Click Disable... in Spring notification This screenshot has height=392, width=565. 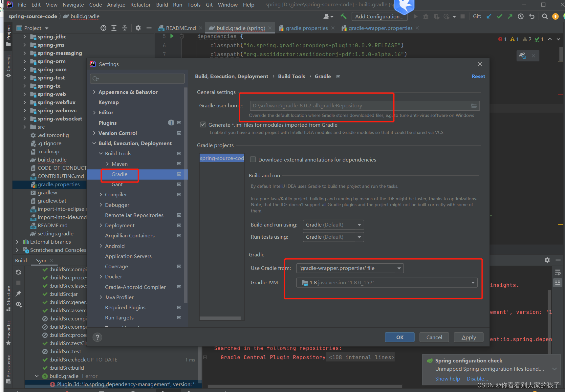coord(477,379)
